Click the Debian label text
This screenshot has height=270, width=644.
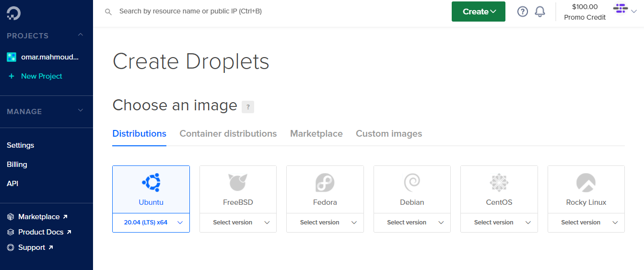pos(412,202)
